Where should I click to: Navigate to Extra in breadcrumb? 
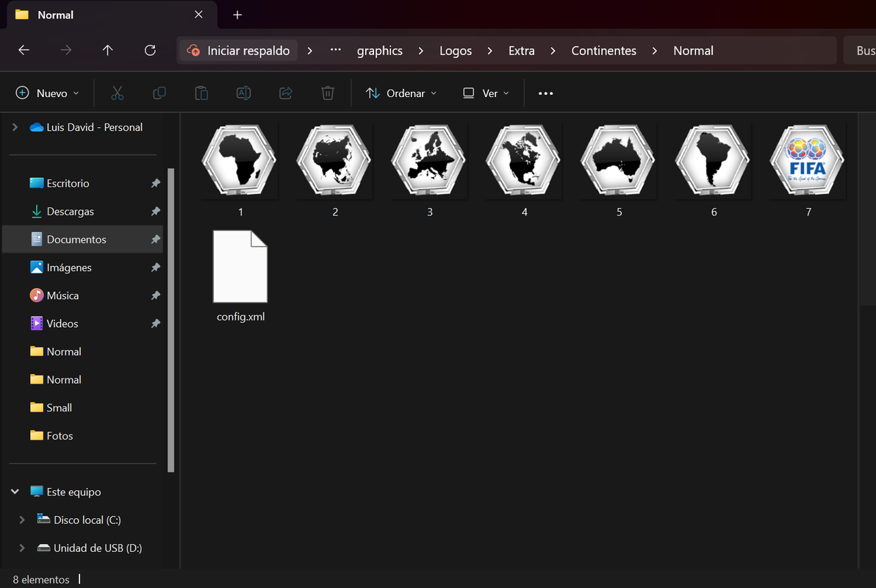522,51
